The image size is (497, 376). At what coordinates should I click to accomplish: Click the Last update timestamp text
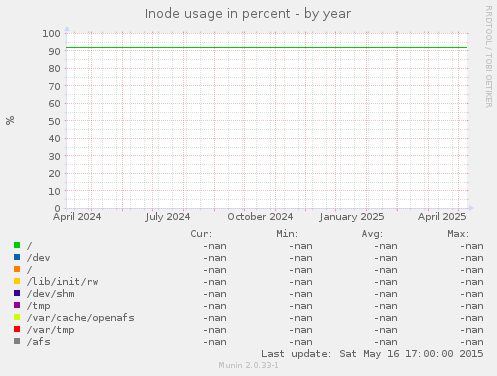pyautogui.click(x=372, y=354)
